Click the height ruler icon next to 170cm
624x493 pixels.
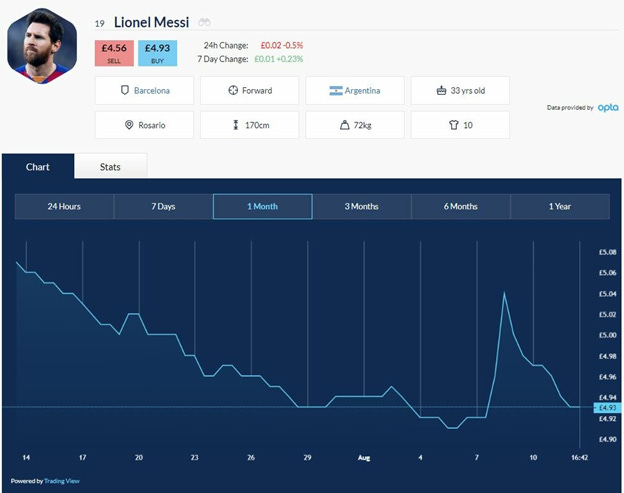(236, 125)
